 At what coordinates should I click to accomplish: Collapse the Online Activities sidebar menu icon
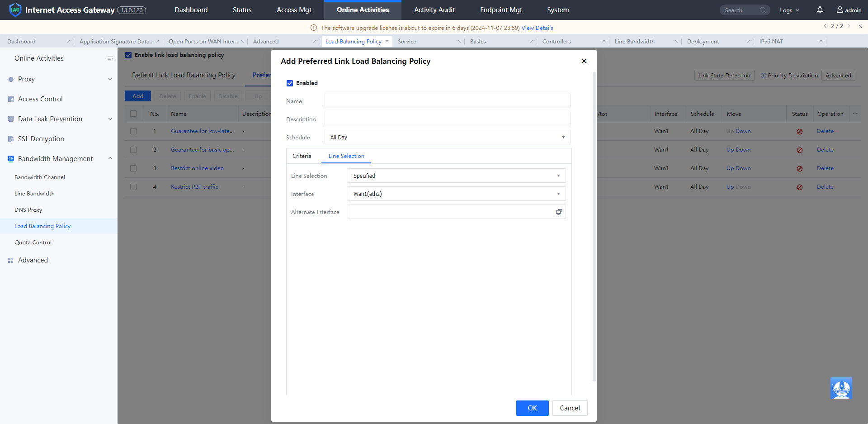click(110, 59)
